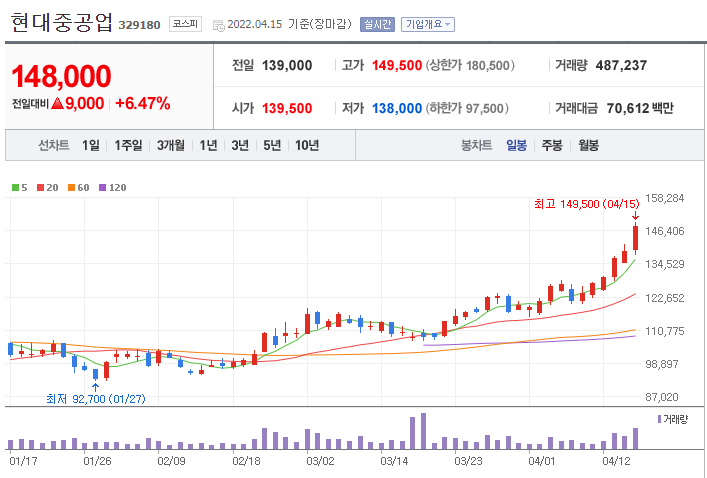The width and height of the screenshot is (707, 478).
Task: Select the 1년 line chart tab
Action: [x=208, y=145]
